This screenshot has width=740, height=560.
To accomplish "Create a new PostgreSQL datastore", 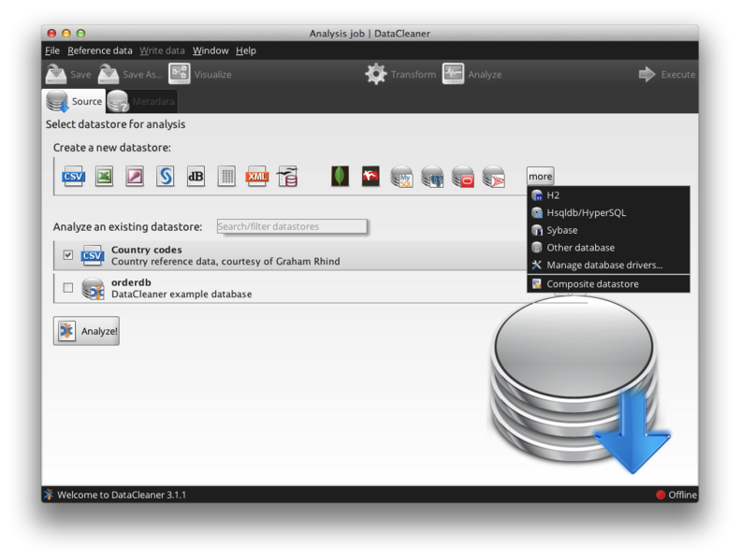I will pyautogui.click(x=432, y=177).
